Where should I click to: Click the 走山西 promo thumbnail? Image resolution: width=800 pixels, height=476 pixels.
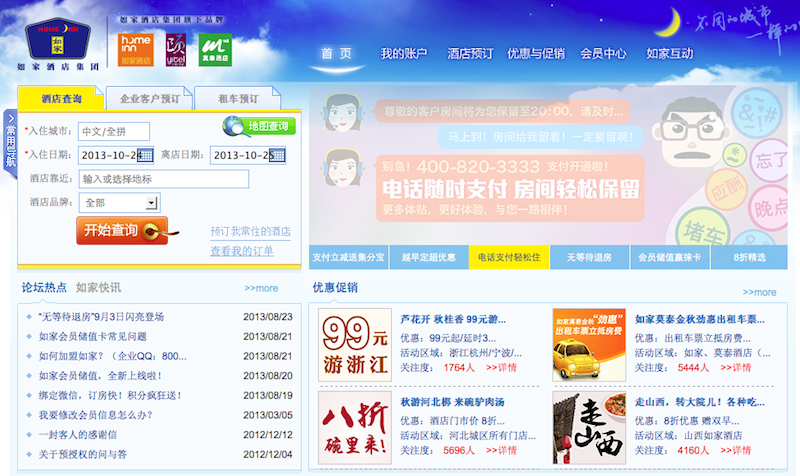[589, 428]
